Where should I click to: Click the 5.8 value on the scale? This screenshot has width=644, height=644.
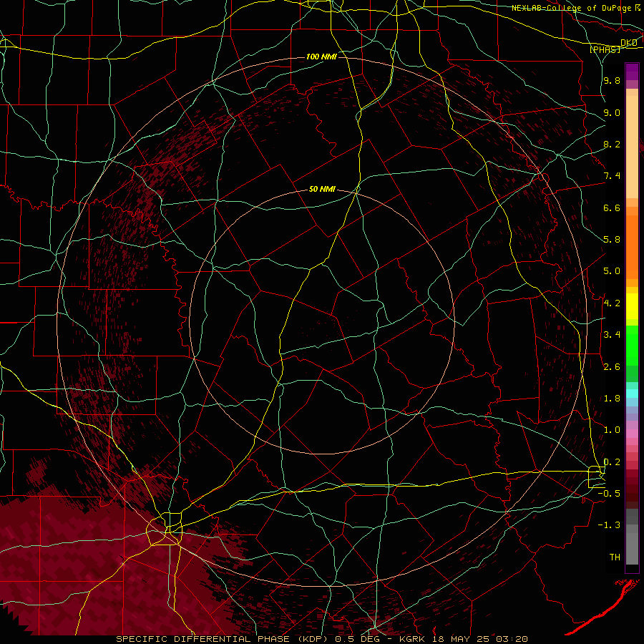(x=612, y=240)
